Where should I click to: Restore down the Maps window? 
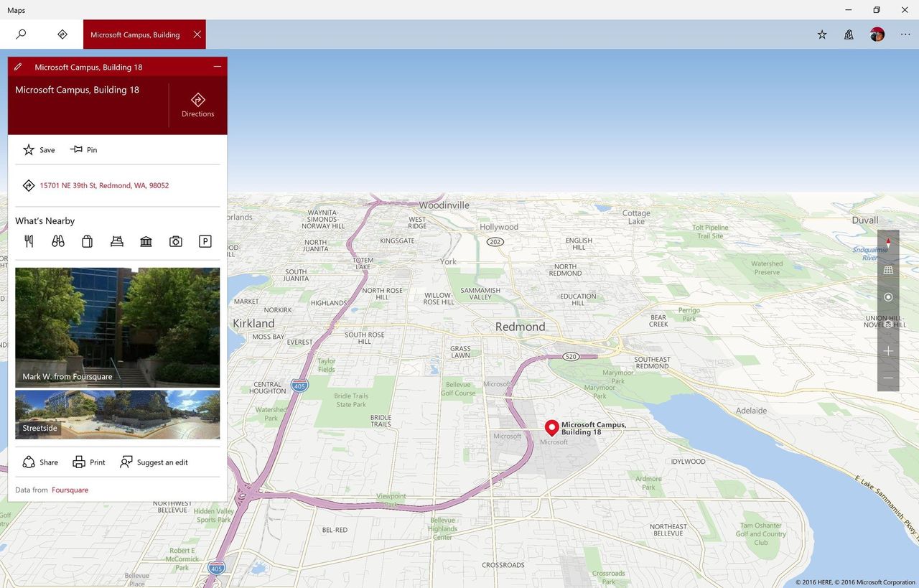[876, 10]
